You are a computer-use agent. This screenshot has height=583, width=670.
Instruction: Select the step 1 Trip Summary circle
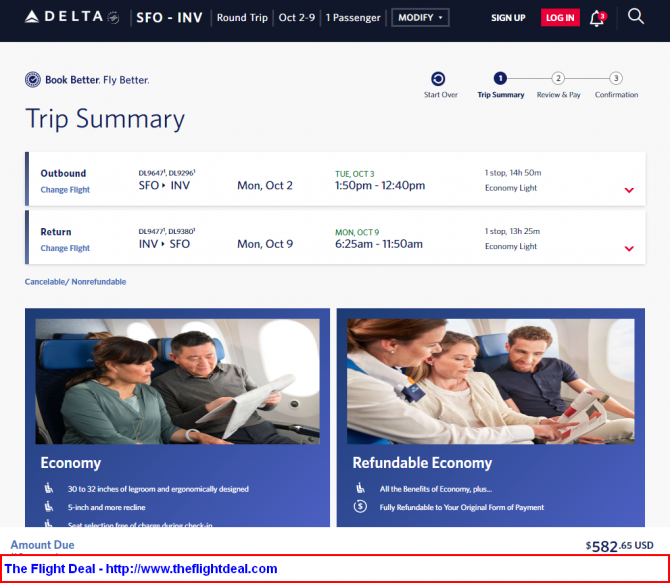point(500,78)
